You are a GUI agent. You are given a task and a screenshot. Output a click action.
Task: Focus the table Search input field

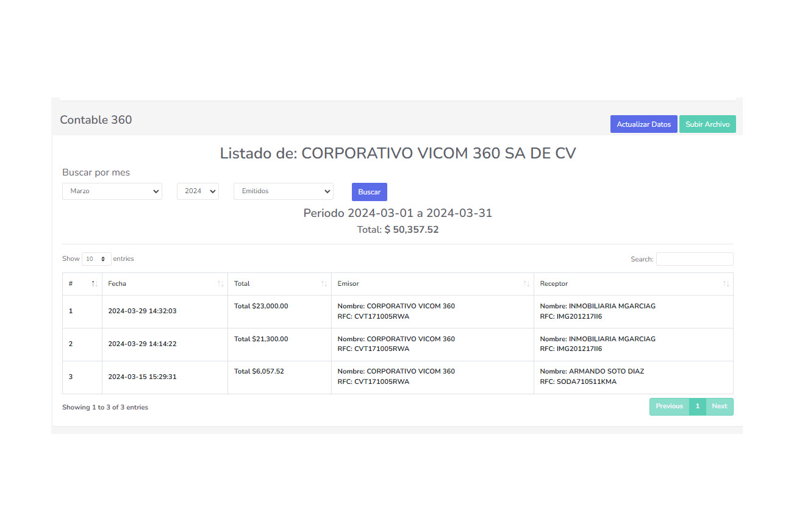tap(694, 259)
